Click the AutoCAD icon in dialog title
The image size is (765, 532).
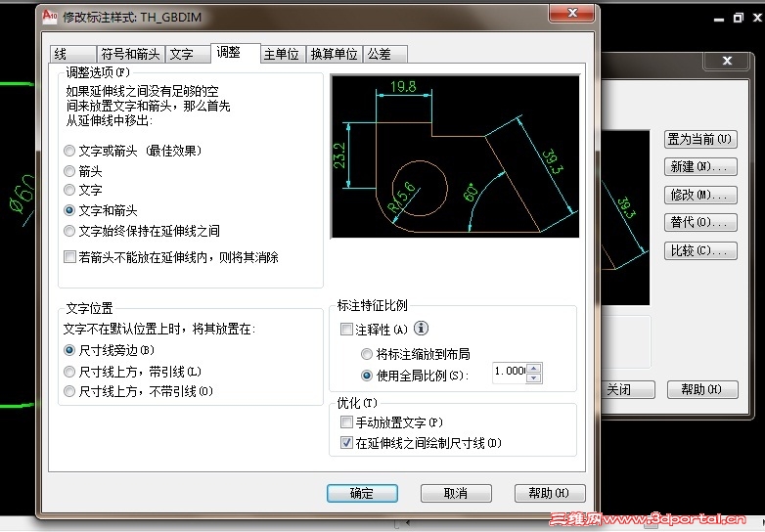[50, 17]
